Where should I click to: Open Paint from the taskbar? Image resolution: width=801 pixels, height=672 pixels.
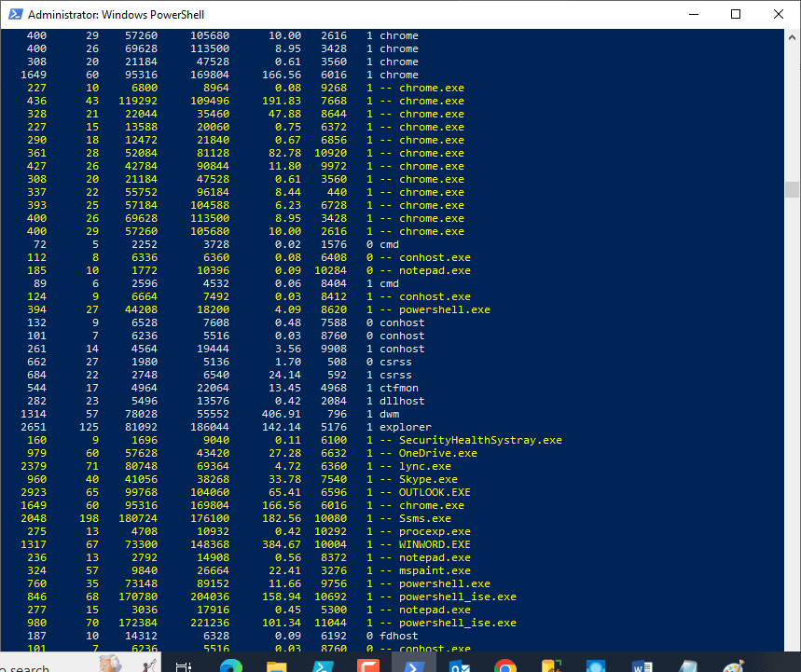tap(734, 665)
